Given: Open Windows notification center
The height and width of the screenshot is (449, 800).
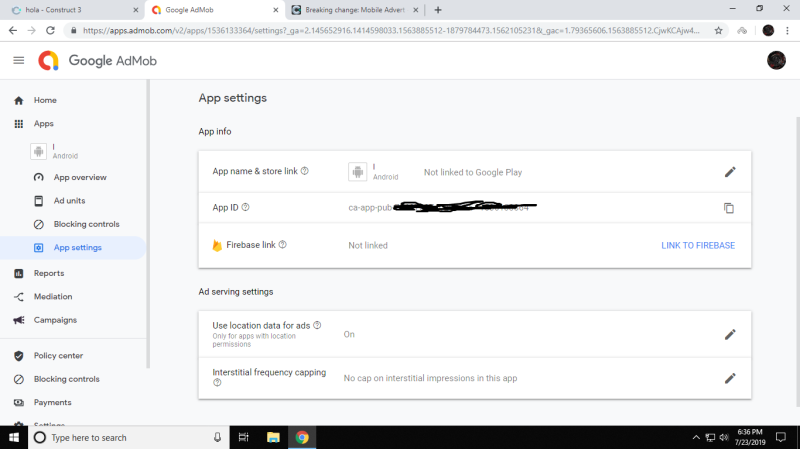Looking at the screenshot, I should point(781,437).
